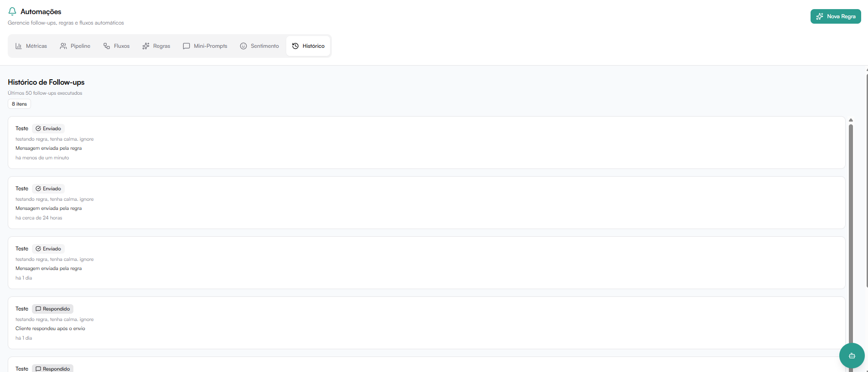Click "testando regra, tenha calma. ignore" in the Respondido entry
Screen dimensions: 868x372
pyautogui.click(x=55, y=320)
